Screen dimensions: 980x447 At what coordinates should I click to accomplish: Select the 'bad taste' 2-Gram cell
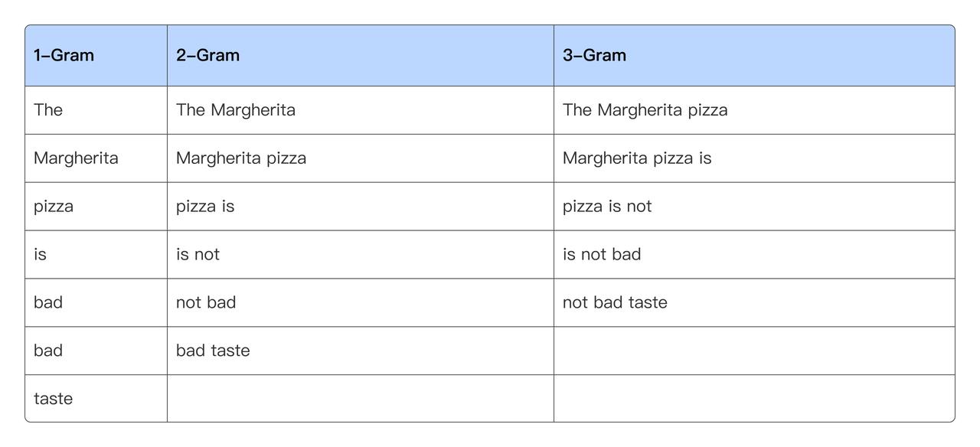pos(213,351)
